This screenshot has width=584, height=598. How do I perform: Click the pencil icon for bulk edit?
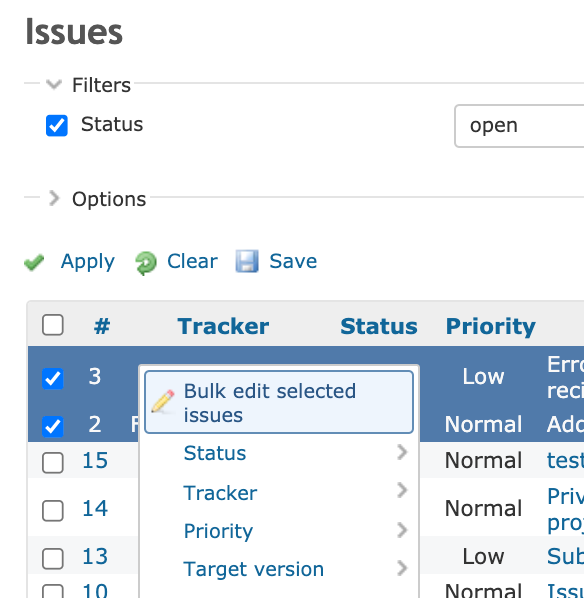pos(163,401)
